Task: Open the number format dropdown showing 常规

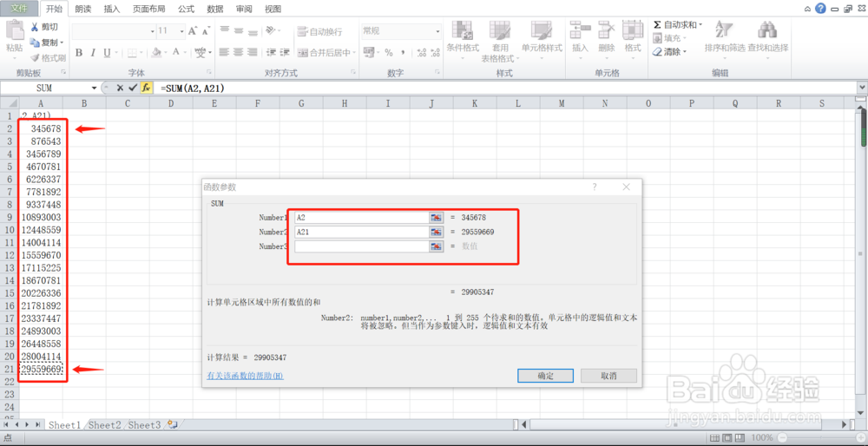Action: pos(437,31)
